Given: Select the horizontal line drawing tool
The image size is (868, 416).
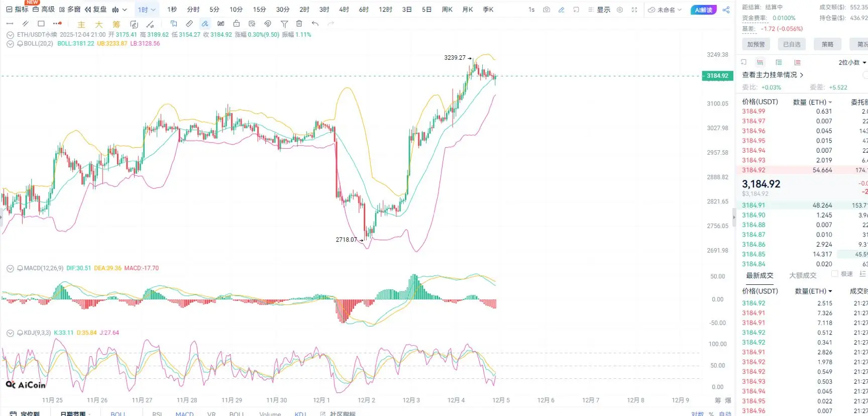Looking at the screenshot, I should click(x=10, y=24).
